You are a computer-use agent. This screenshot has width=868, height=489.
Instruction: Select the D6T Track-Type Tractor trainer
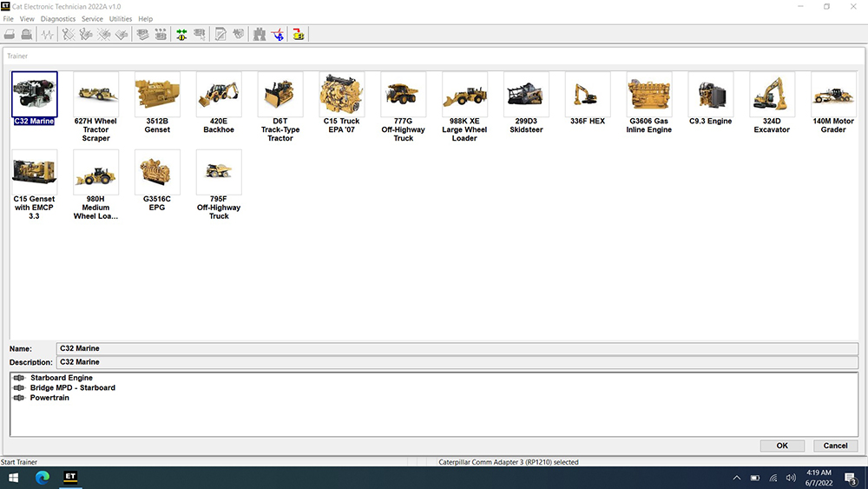click(x=280, y=107)
